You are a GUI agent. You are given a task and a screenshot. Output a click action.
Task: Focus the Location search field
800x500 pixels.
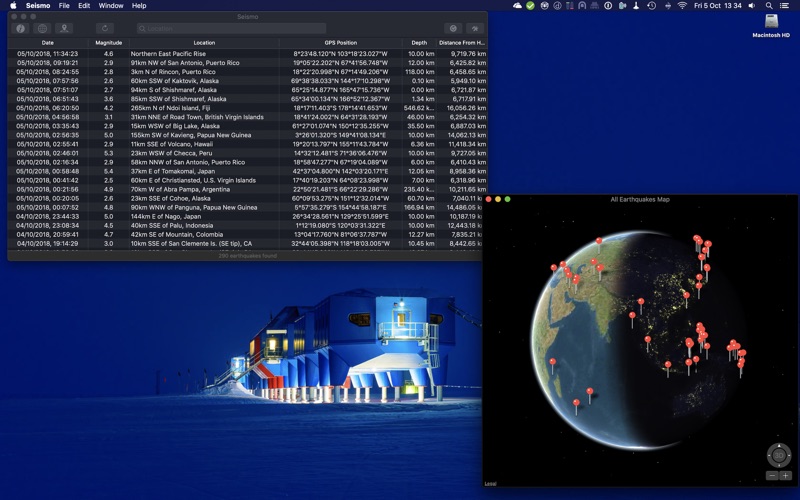(231, 29)
